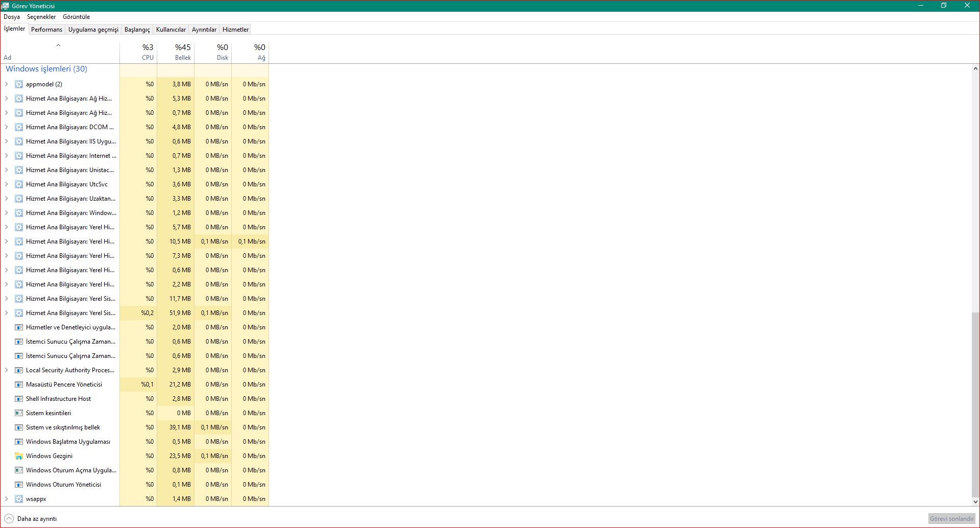The width and height of the screenshot is (980, 528).
Task: Click the Hizmet Ana Bilgisayarı: Window... icon
Action: 19,213
